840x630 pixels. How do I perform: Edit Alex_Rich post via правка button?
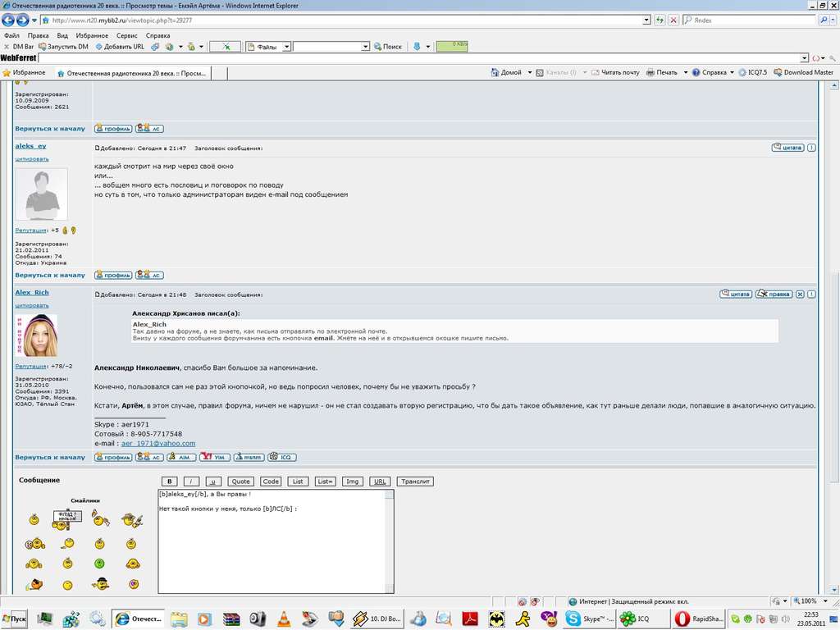774,294
